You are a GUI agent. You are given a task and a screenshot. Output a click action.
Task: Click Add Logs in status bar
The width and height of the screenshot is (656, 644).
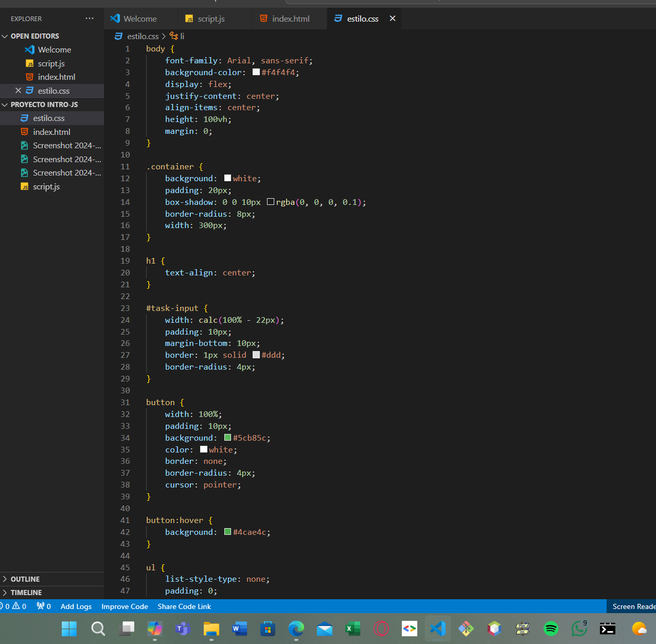pyautogui.click(x=76, y=606)
